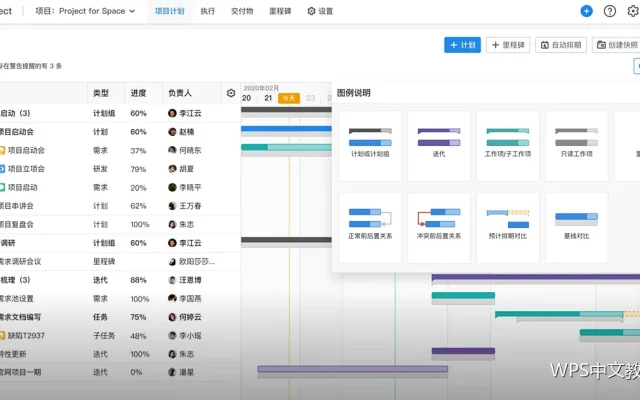Click the 88% progress value
Screen dimensions: 640x400
pos(138,280)
